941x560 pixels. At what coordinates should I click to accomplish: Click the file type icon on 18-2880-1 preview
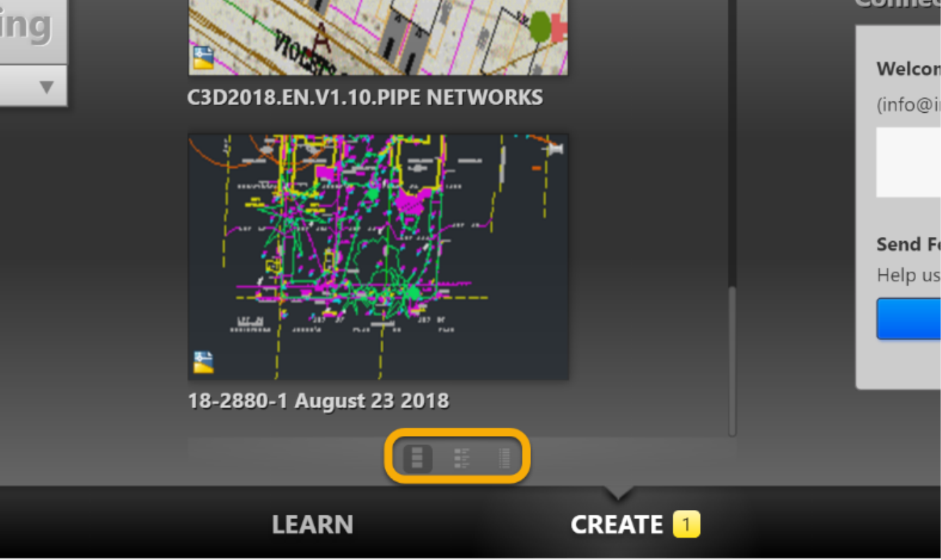point(204,362)
